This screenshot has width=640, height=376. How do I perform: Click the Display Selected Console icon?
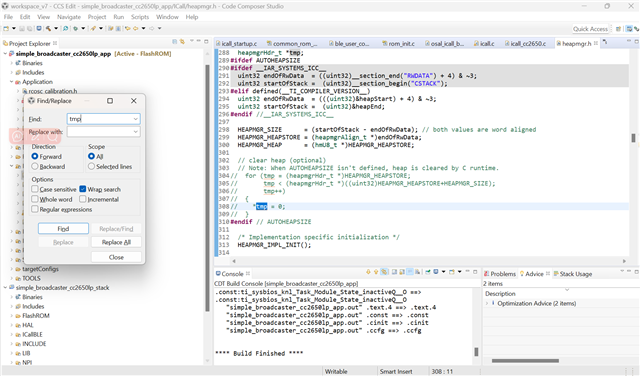click(436, 272)
